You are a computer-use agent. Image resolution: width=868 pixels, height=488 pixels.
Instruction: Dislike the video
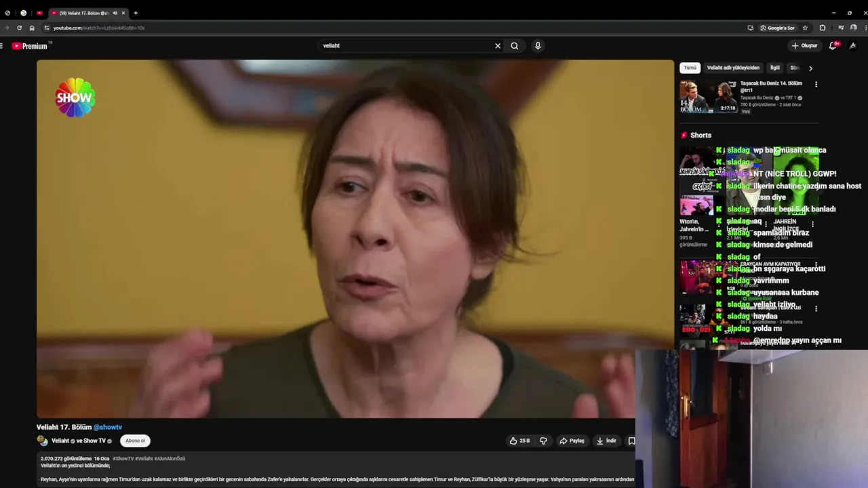click(543, 441)
